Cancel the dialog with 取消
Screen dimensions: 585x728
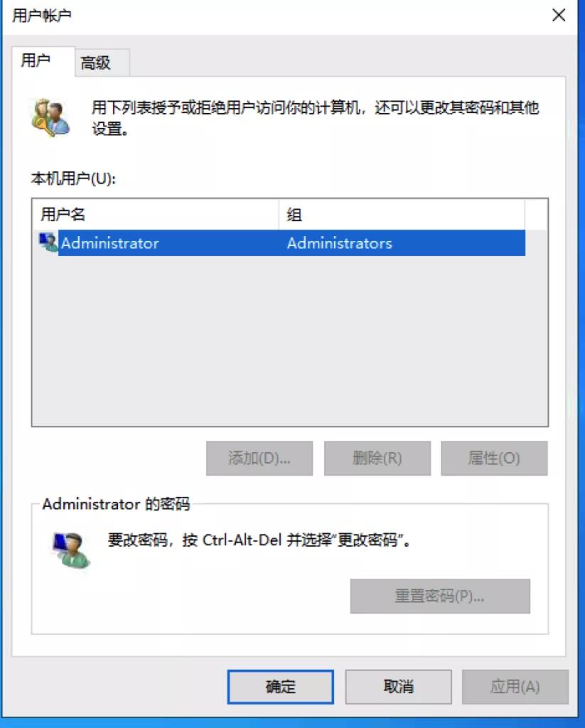click(398, 687)
